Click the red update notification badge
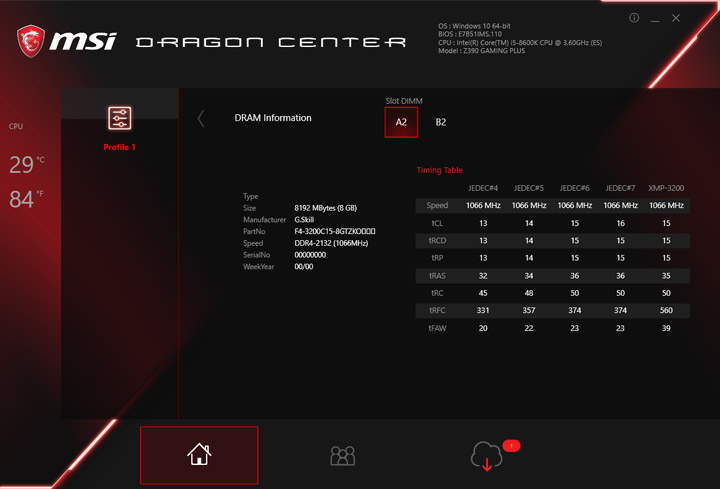The height and width of the screenshot is (489, 720). pyautogui.click(x=511, y=445)
